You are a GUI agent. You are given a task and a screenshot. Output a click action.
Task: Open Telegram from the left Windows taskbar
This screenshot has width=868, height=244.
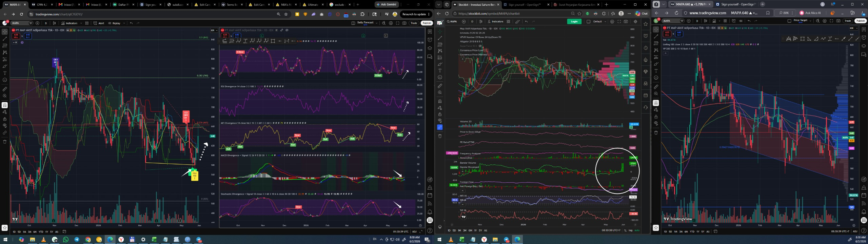(x=77, y=240)
